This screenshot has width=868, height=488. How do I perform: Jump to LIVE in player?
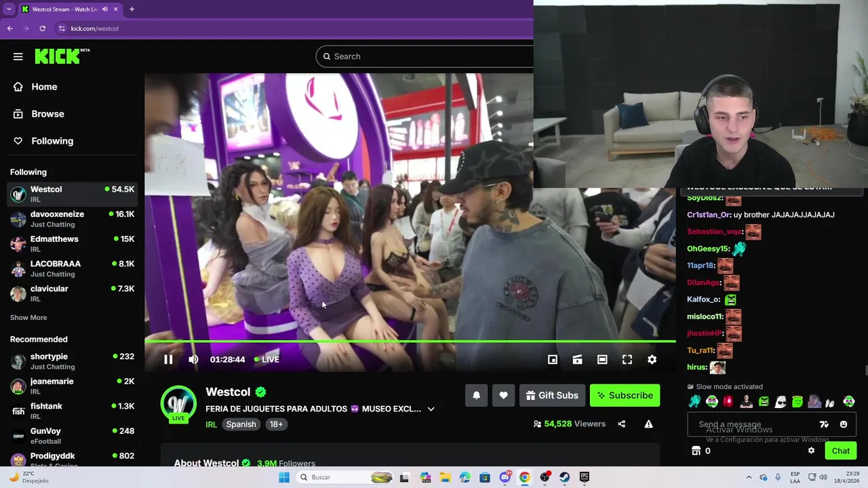pos(267,359)
